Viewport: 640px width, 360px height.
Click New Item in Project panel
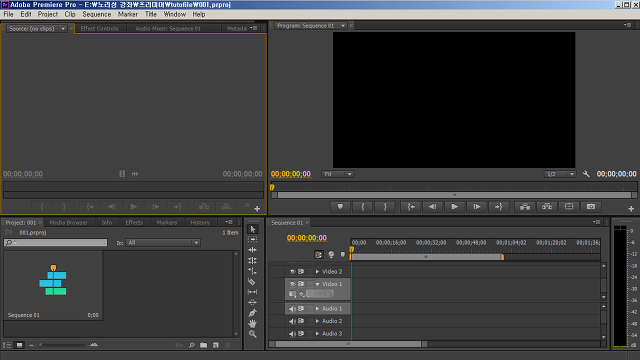216,345
